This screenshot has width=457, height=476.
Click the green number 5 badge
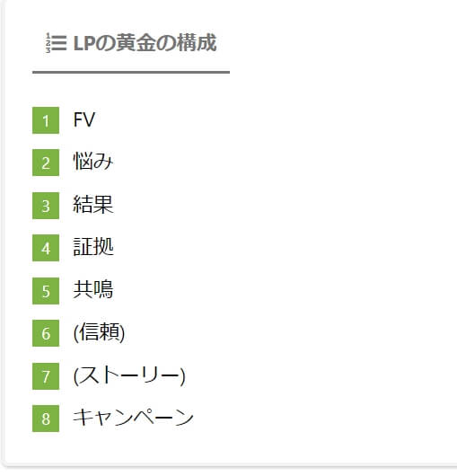(46, 291)
